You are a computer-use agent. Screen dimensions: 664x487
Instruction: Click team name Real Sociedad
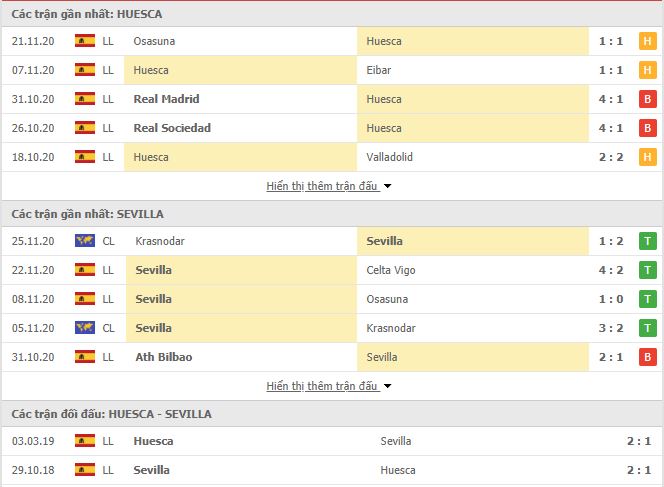(172, 128)
